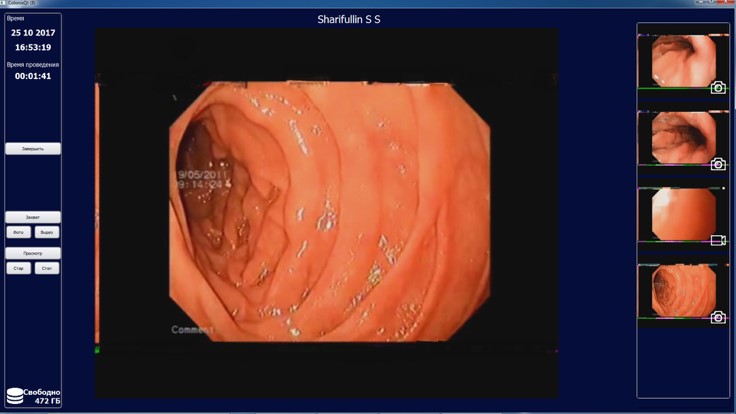
Task: Click the free disk space database icon
Action: (x=14, y=396)
